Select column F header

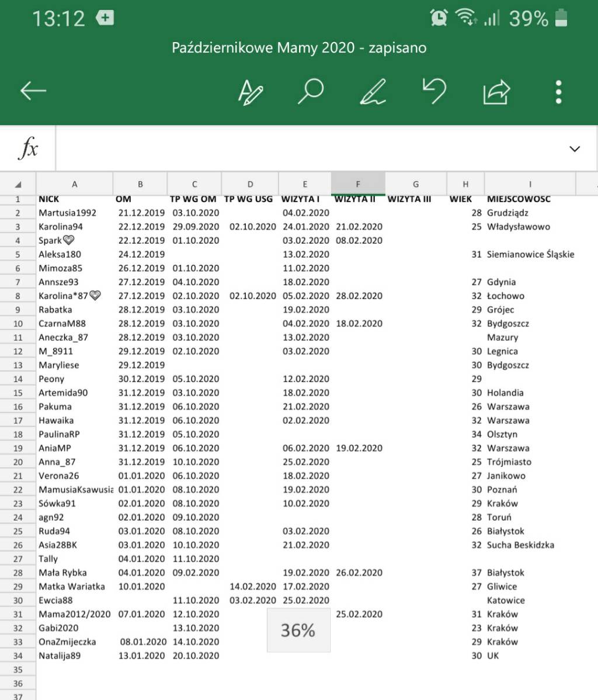358,184
